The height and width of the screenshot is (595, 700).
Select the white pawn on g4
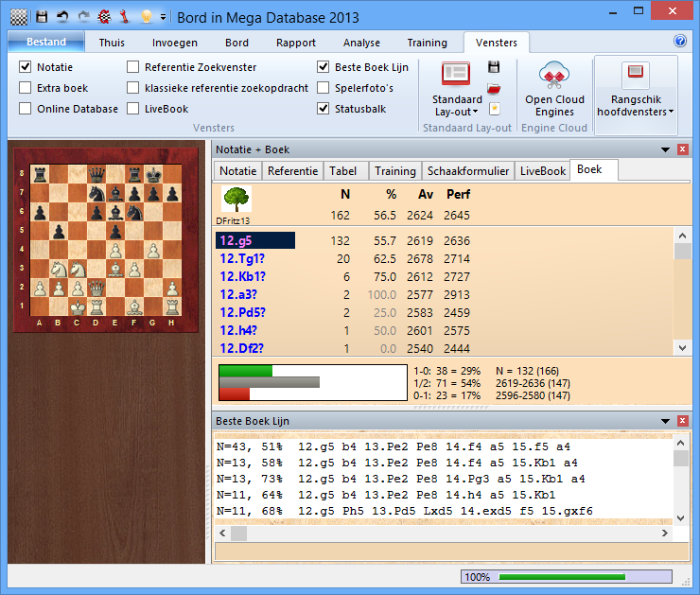tap(153, 251)
